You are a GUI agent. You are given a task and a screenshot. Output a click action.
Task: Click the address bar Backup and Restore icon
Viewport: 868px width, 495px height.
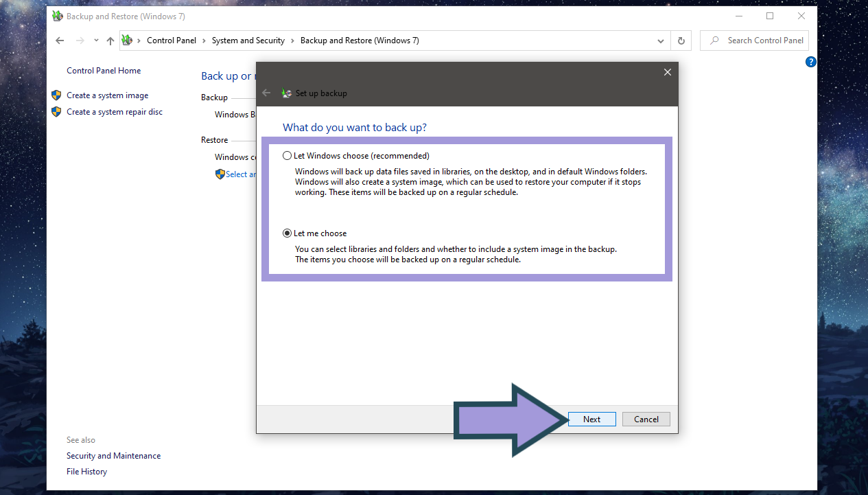pos(127,41)
